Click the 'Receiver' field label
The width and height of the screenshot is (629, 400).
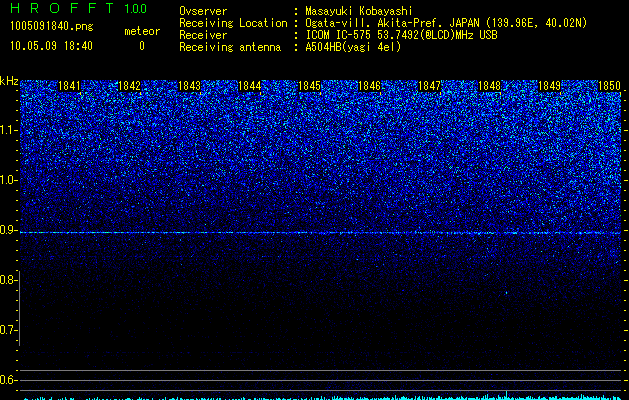203,35
